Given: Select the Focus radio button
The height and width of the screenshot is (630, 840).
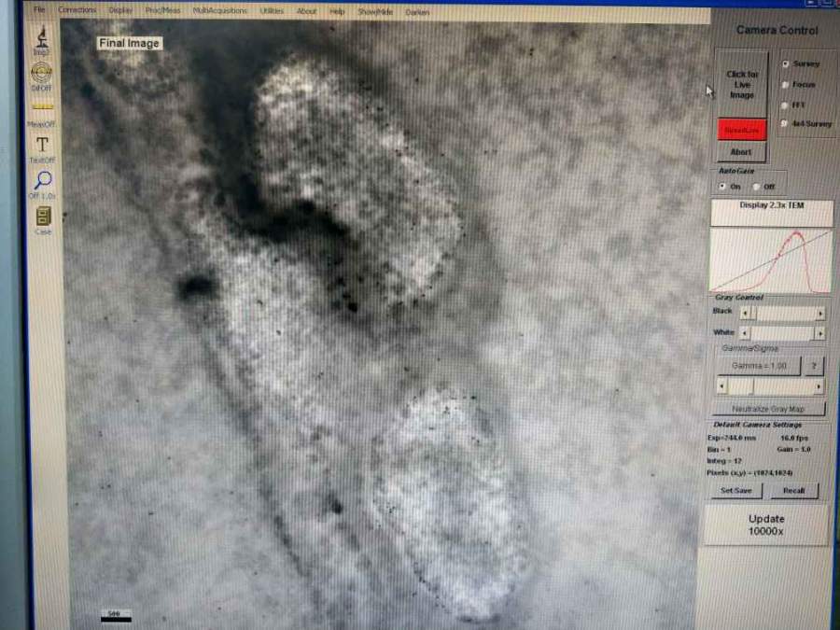Looking at the screenshot, I should click(785, 85).
